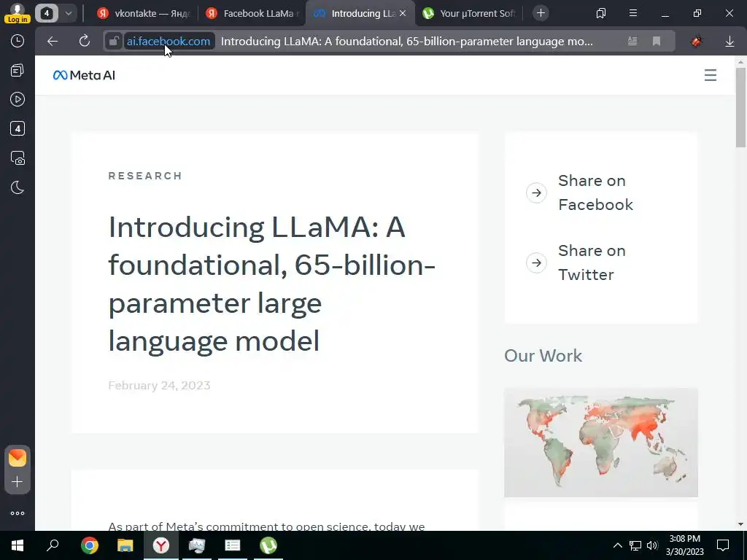Click the sidebar screenshot camera icon

18,158
